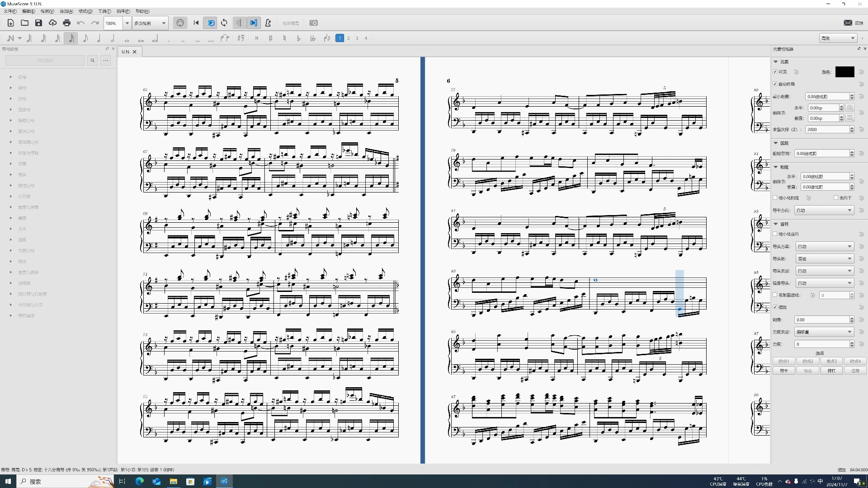This screenshot has width=868, height=488.
Task: Click the 堆叠次序 (Z) value field
Action: [827, 130]
